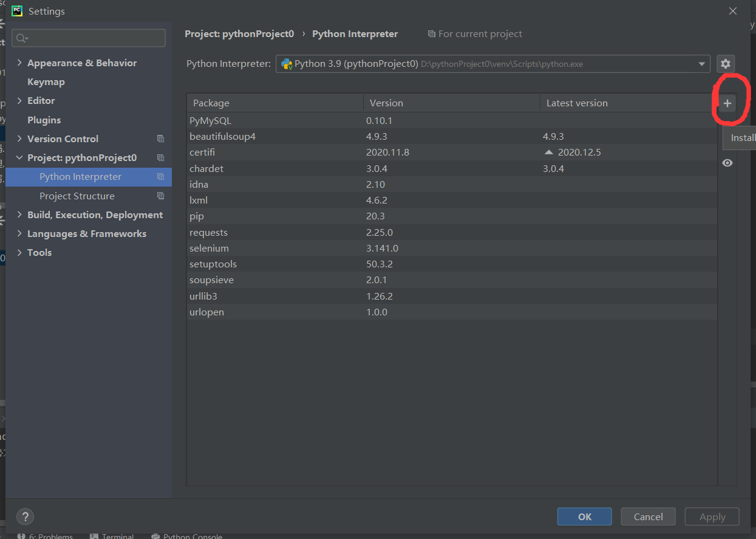Viewport: 756px width, 539px height.
Task: Sort by the Latest version column header
Action: click(x=628, y=103)
